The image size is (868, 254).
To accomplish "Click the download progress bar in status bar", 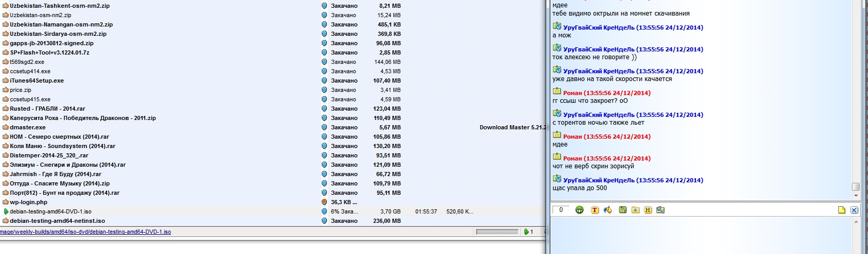I will (497, 232).
